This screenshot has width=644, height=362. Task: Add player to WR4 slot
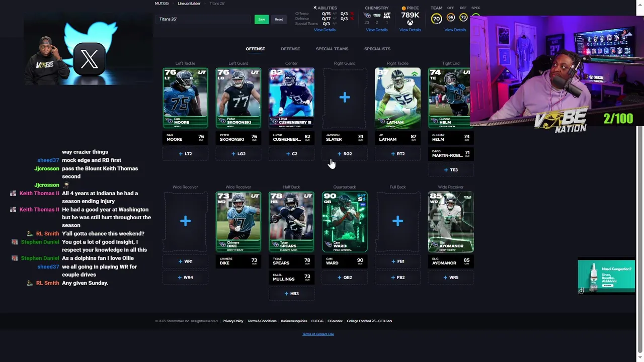click(185, 278)
